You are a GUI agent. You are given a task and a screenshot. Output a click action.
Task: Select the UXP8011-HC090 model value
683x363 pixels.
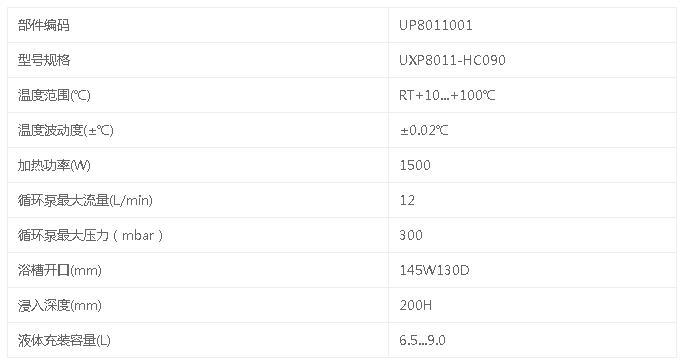pos(452,60)
